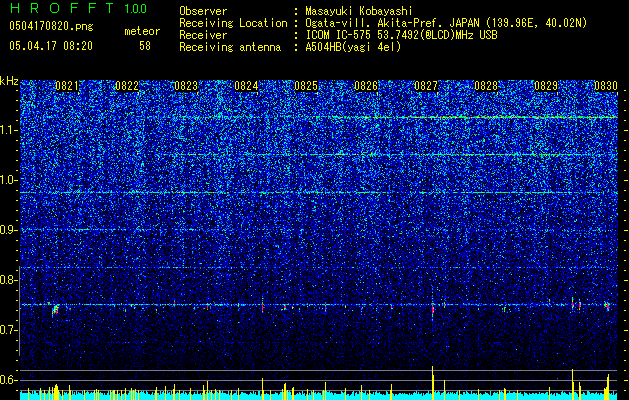Select the file name 0504170820.png

pos(51,26)
